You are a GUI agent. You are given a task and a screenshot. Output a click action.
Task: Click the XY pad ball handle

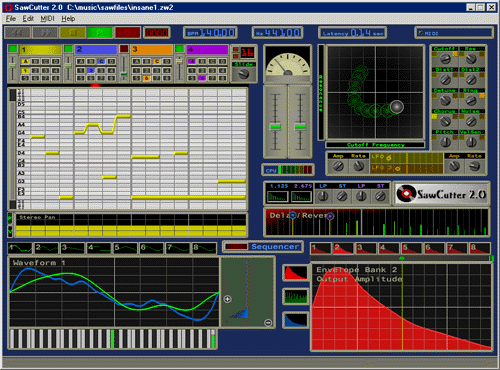[397, 107]
